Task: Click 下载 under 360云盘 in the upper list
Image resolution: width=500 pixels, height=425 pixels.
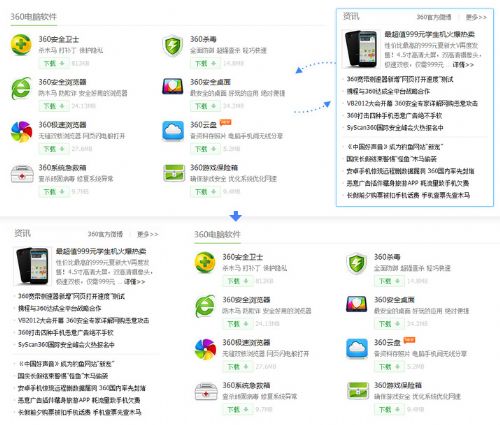Action: tap(205, 149)
